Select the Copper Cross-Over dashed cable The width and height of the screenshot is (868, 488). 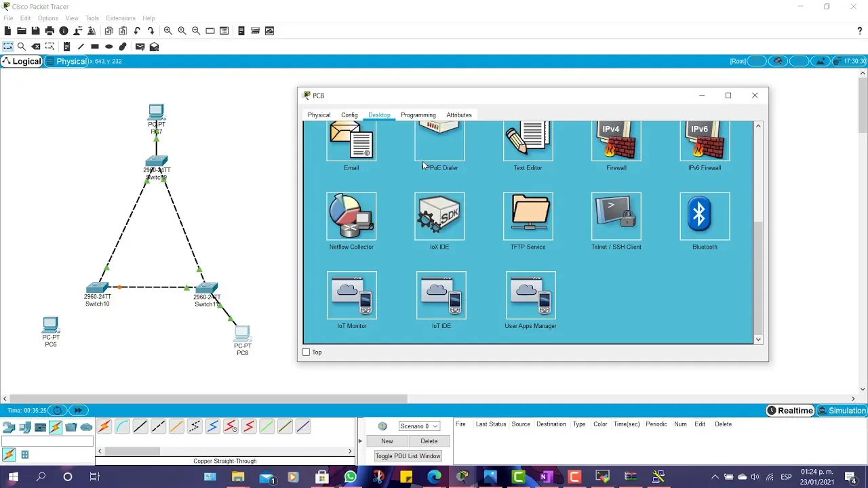point(158,426)
